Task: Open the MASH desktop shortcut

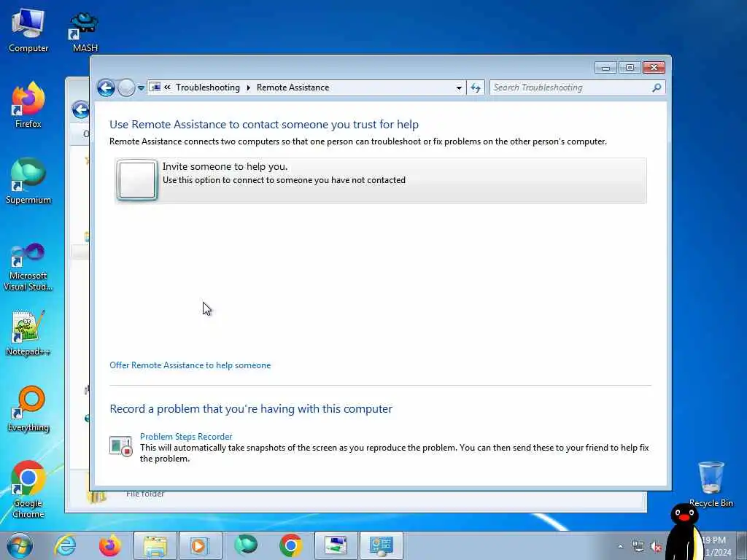Action: coord(85,31)
